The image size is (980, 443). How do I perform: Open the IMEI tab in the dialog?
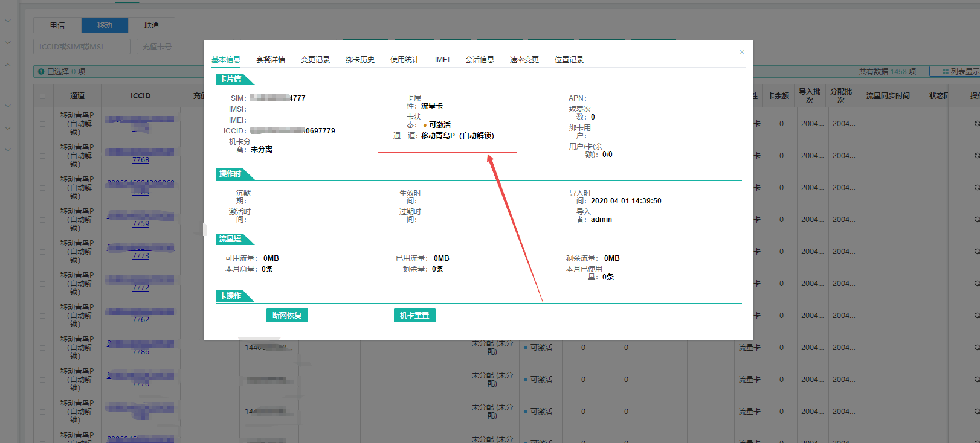click(442, 60)
